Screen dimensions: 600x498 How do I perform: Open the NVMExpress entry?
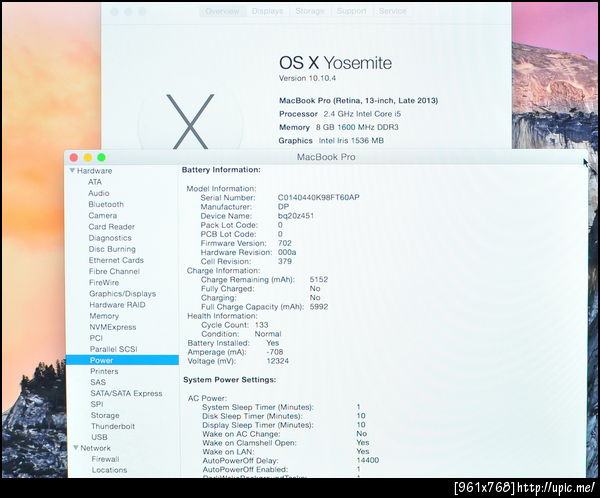[113, 327]
